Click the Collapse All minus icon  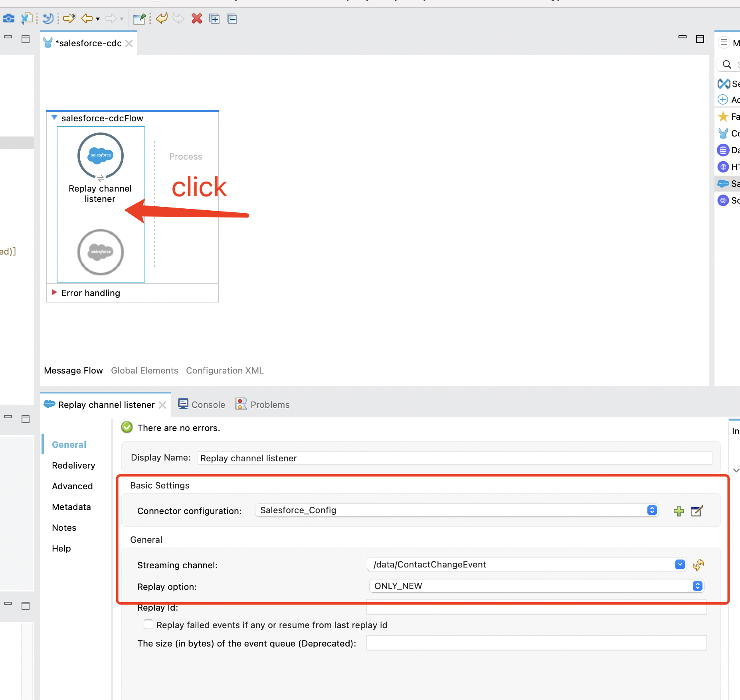232,18
